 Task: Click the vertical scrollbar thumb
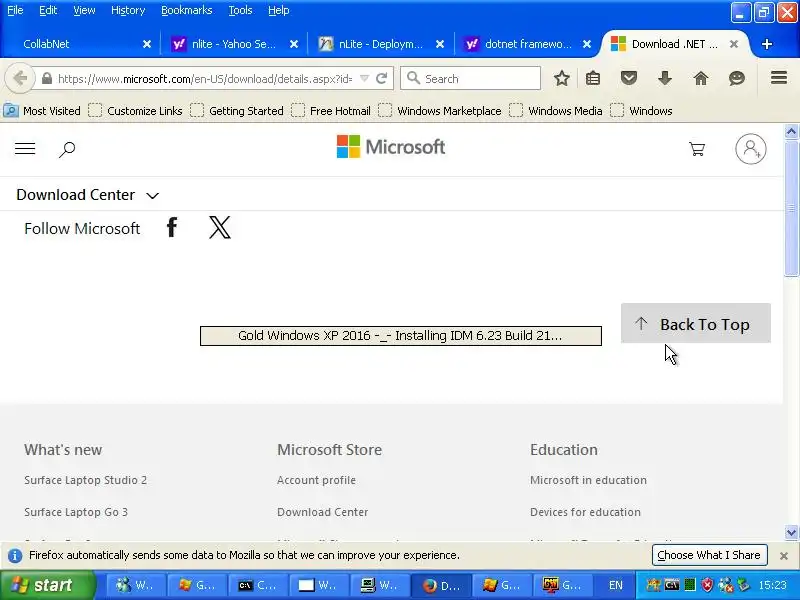click(x=791, y=208)
